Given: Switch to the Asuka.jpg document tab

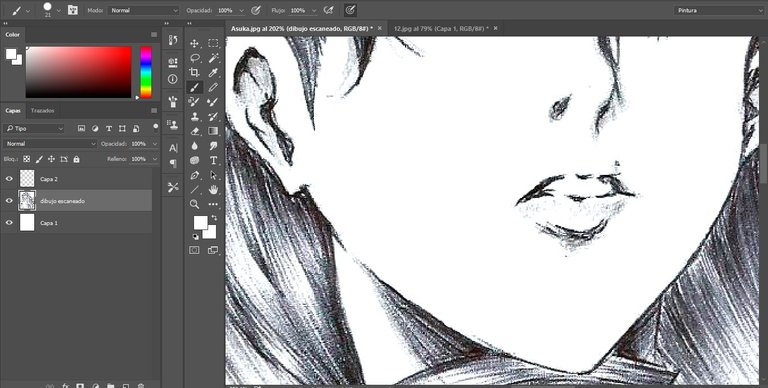Looking at the screenshot, I should click(x=302, y=29).
